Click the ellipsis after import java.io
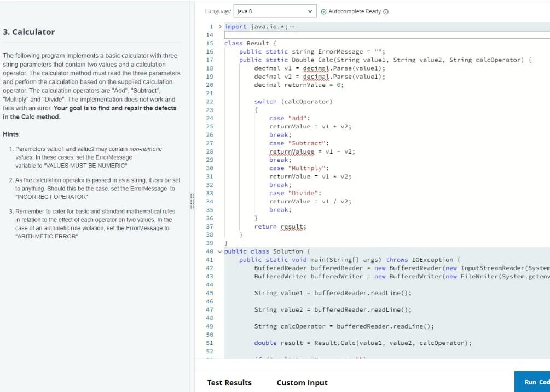This screenshot has width=550, height=392. [292, 27]
